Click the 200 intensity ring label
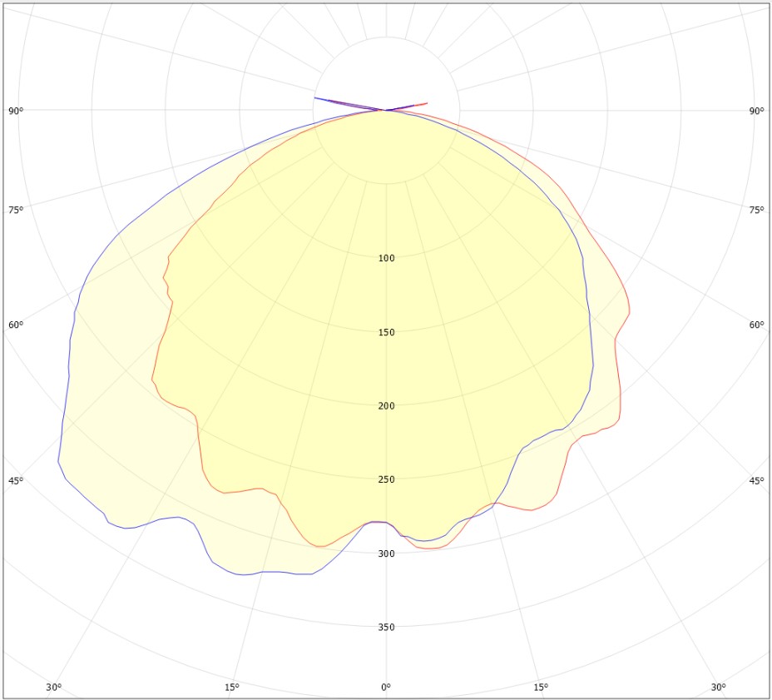Viewport: 772px width, 700px height. coord(387,405)
